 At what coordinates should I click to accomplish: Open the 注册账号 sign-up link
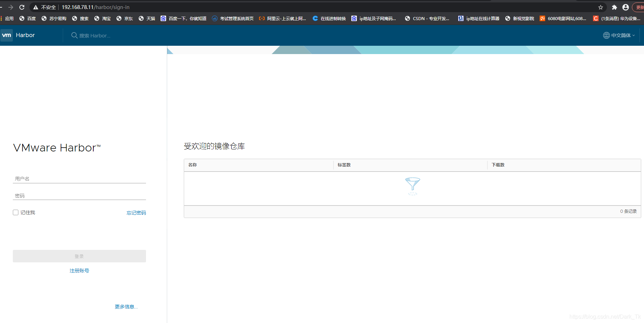point(79,271)
